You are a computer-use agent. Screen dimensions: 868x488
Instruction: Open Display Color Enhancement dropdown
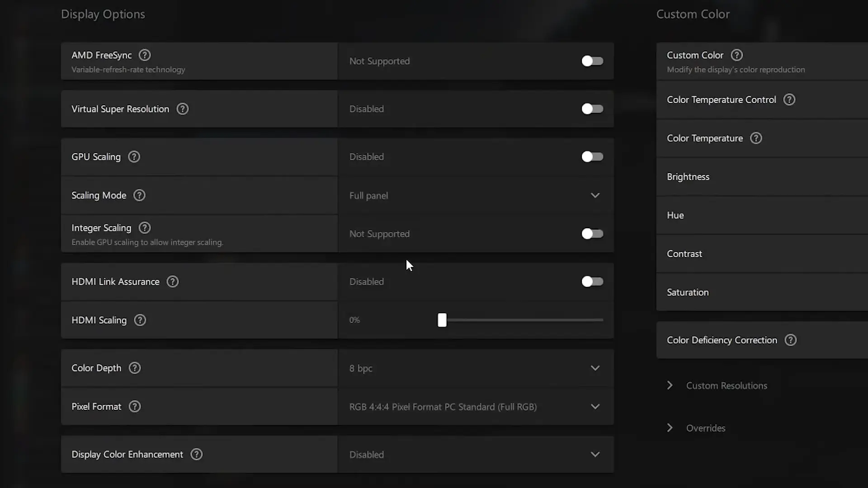click(x=476, y=454)
